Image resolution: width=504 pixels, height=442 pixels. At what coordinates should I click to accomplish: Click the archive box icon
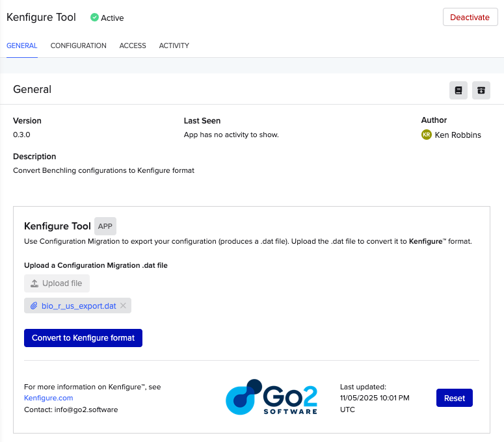click(481, 90)
